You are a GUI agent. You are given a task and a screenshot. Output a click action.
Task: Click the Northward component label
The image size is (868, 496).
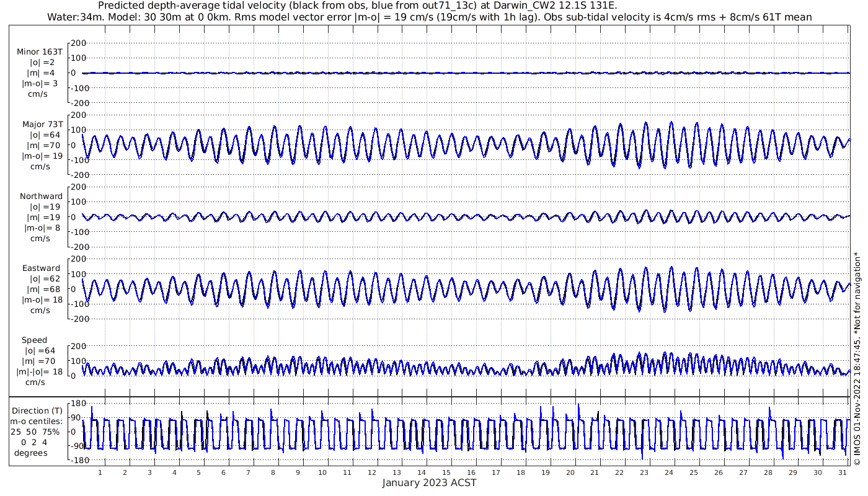[x=41, y=196]
